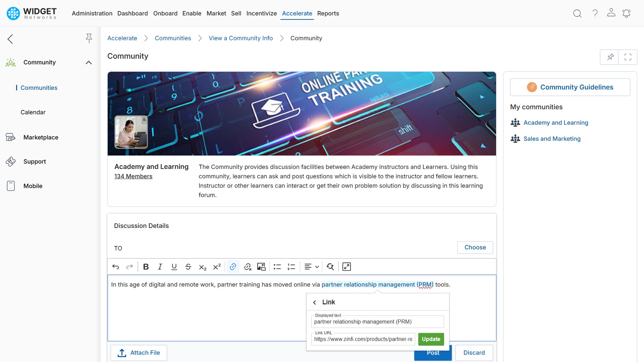View the 134 Members list
644x362 pixels.
click(x=133, y=176)
